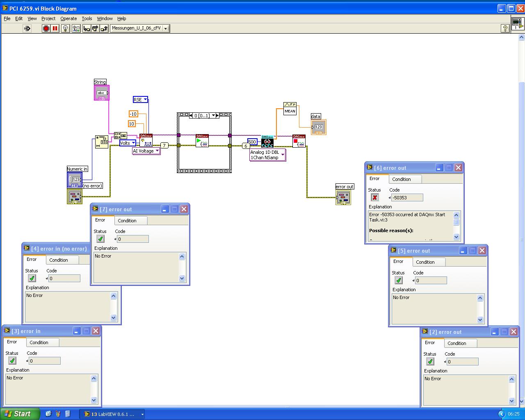
Task: Select the DAQmx Create Channel node
Action: (x=146, y=140)
